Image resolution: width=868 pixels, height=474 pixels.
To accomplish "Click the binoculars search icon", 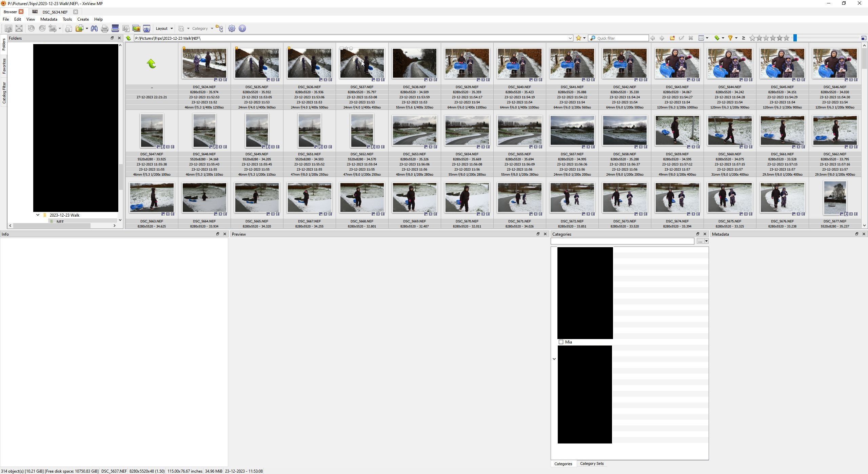I will click(x=94, y=28).
